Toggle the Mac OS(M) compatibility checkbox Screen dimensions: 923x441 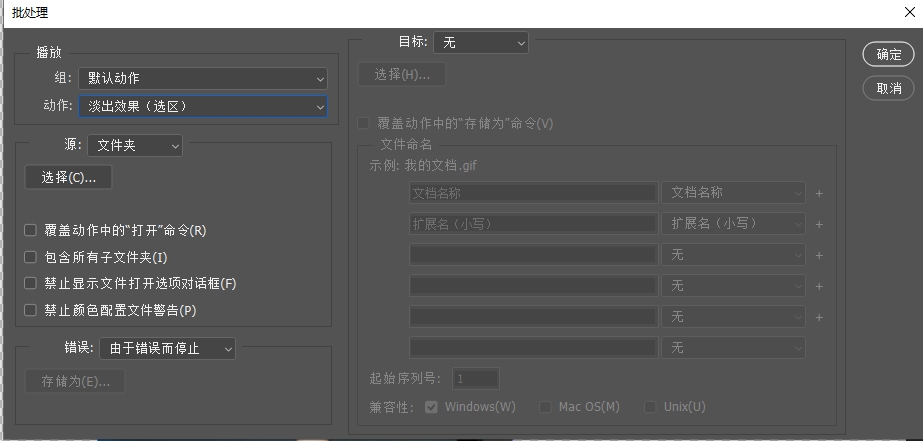coord(545,407)
